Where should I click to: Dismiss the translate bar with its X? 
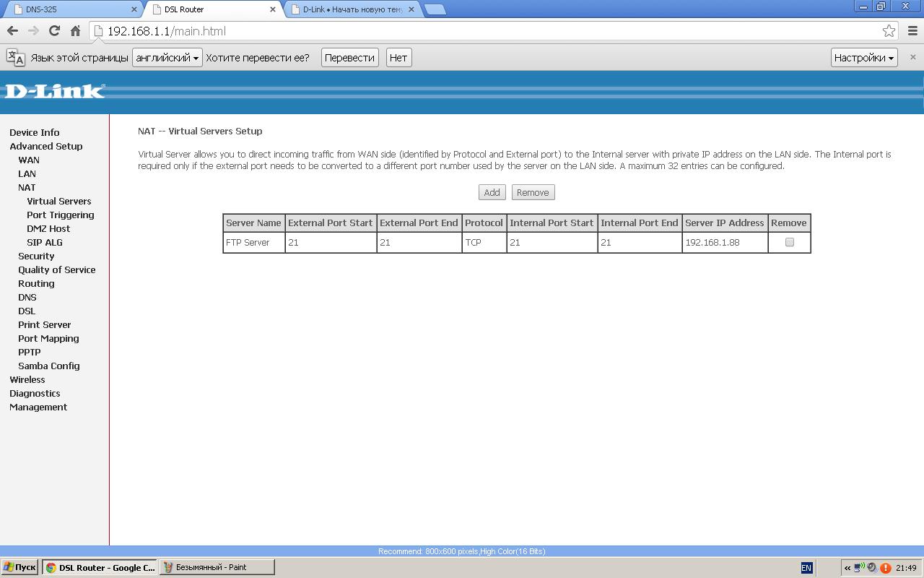click(912, 57)
